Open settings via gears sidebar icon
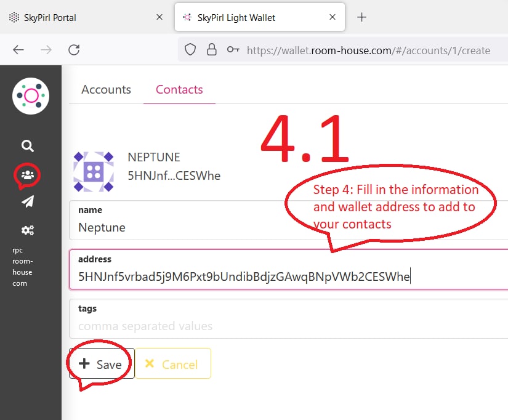The width and height of the screenshot is (508, 420). [x=28, y=230]
